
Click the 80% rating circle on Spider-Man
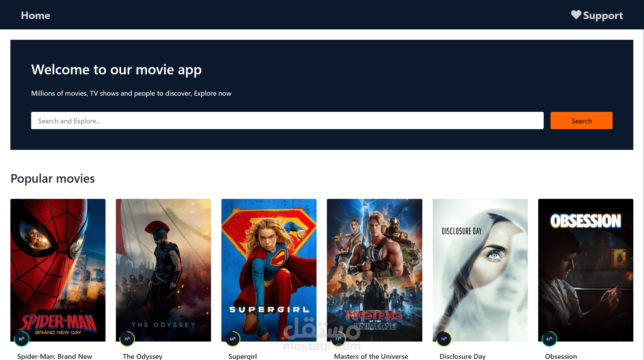(22, 339)
